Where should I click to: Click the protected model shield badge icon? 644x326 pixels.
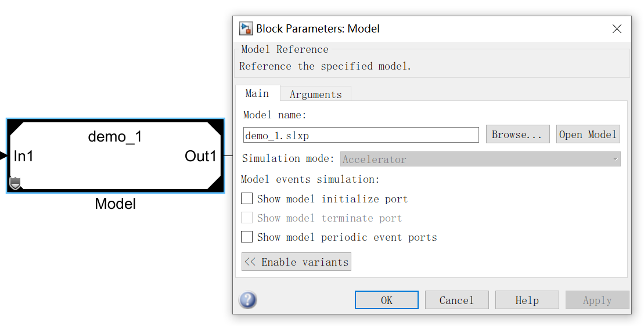tap(16, 184)
